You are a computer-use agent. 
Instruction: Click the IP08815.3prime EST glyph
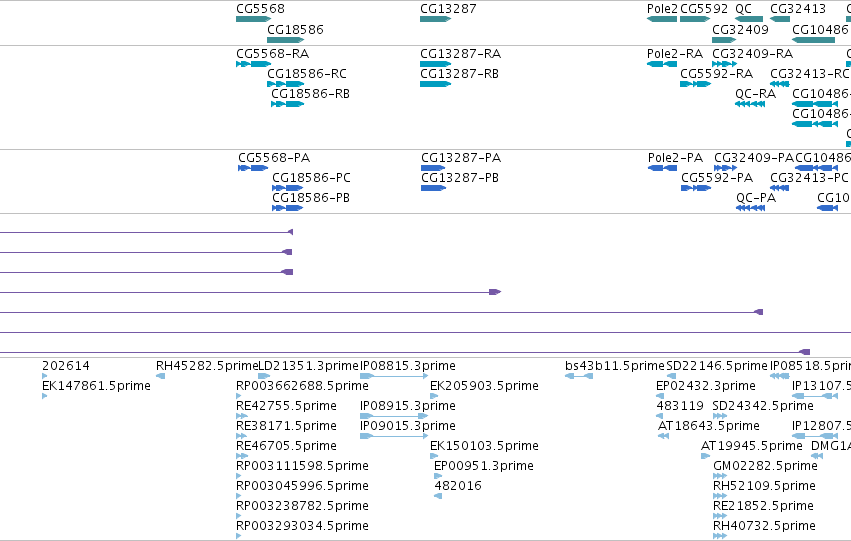coord(394,376)
